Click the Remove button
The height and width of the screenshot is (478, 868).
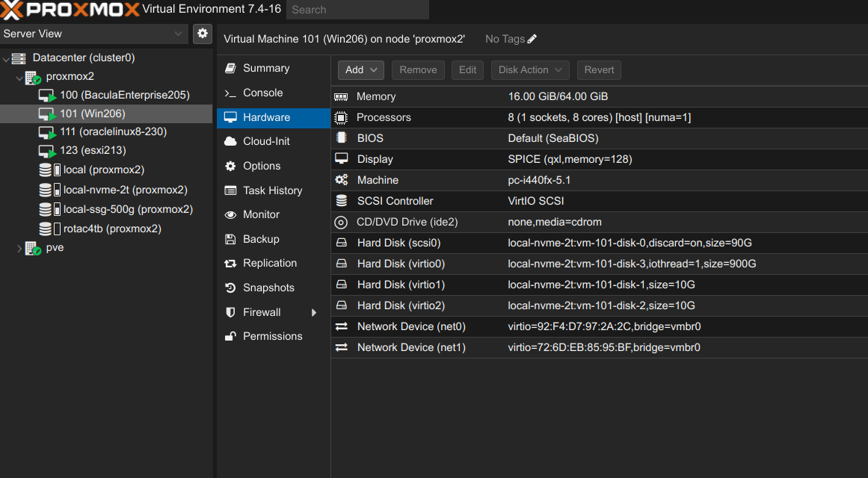click(418, 69)
